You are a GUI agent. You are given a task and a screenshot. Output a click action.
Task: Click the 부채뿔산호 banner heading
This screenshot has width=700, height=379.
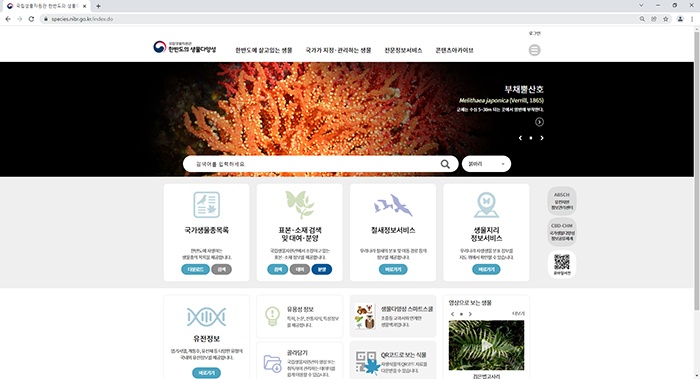tap(524, 89)
